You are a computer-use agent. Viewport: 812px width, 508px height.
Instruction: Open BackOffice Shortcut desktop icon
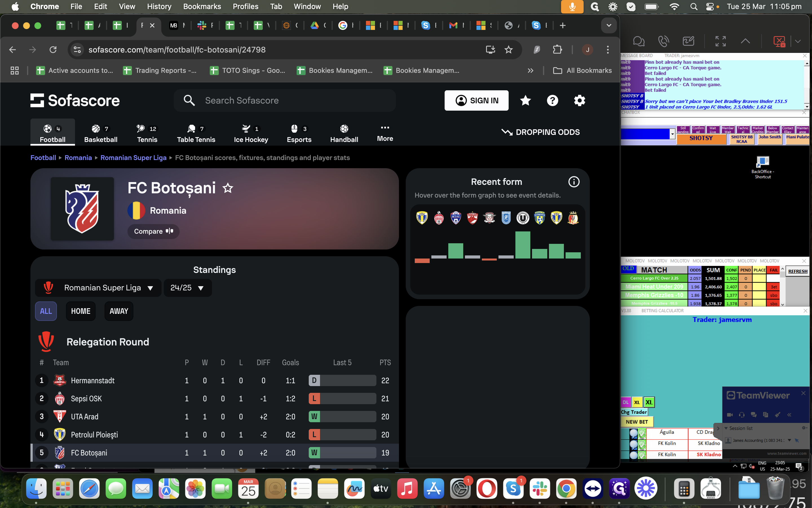pos(763,167)
